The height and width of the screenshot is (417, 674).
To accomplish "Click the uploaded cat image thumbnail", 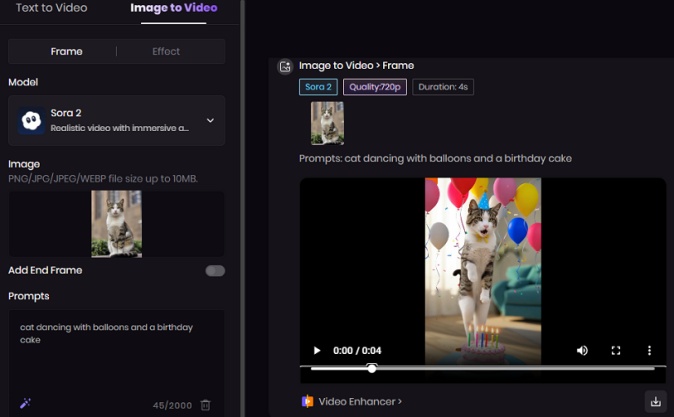I will click(x=116, y=224).
